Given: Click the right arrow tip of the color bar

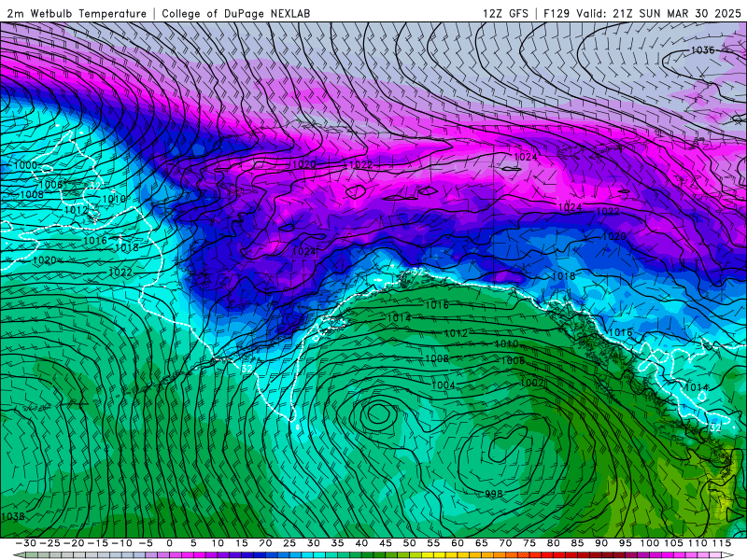Looking at the screenshot, I should (729, 555).
